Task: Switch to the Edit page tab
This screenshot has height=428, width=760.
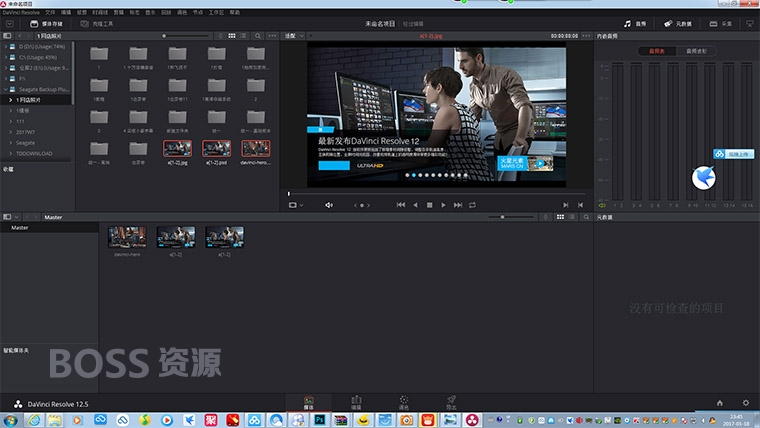Action: pos(356,403)
